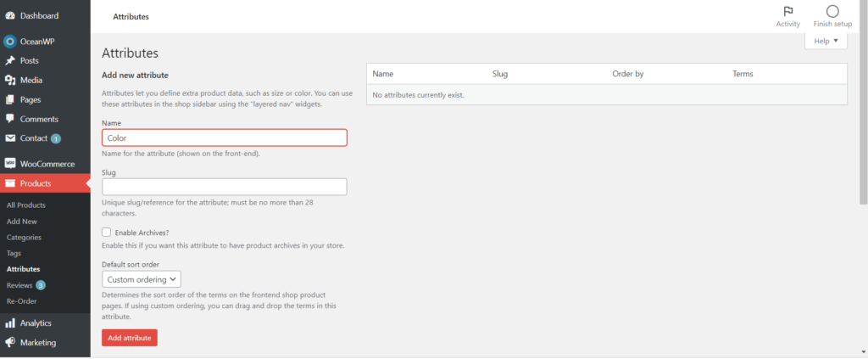Open All Products submenu item
This screenshot has height=359, width=868.
[26, 205]
